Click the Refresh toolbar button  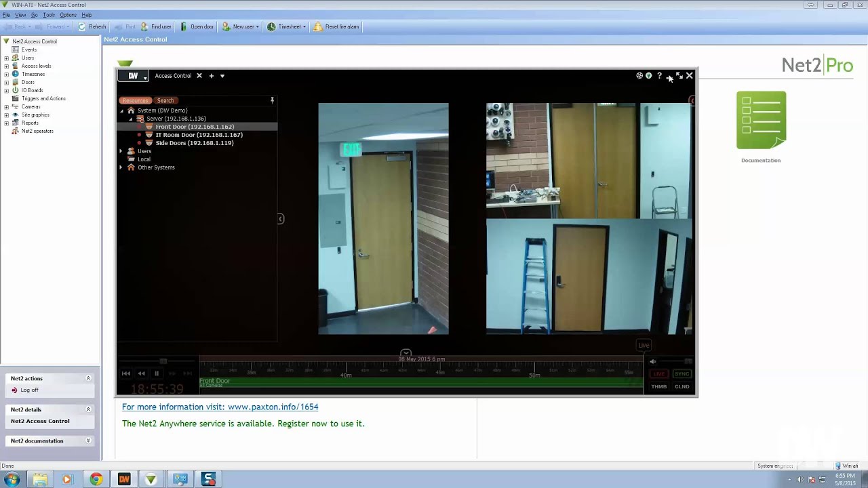(x=92, y=26)
